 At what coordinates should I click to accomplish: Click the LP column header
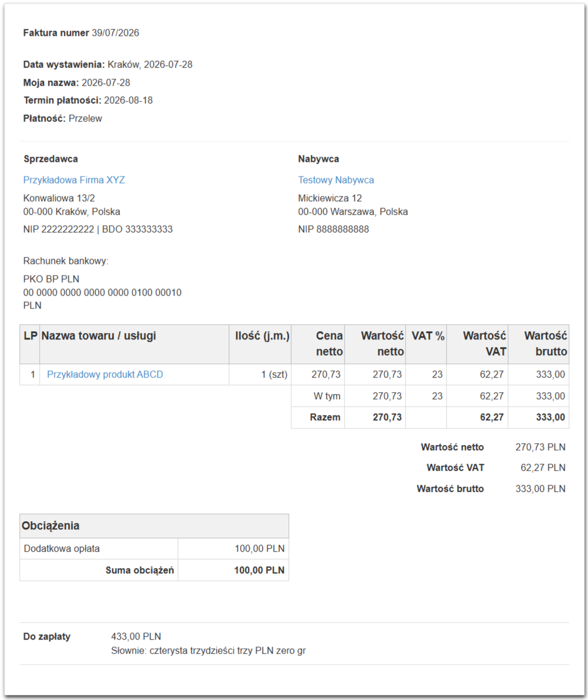[30, 344]
